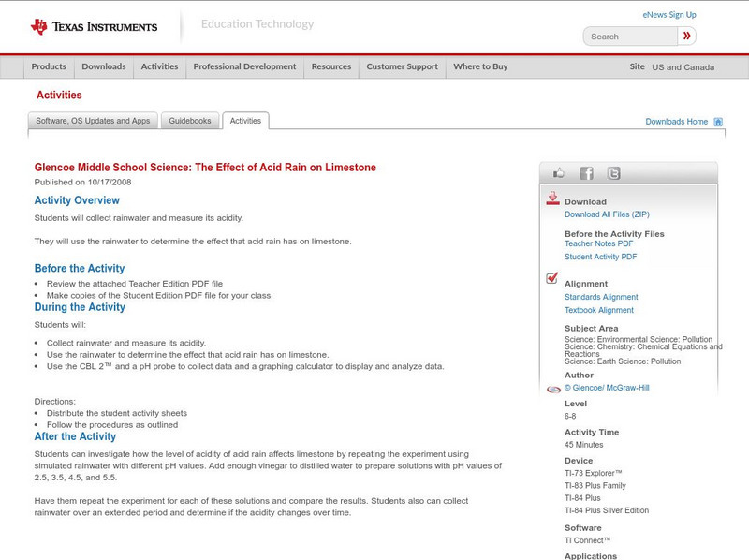
Task: Click the Glencoe author logo icon
Action: click(553, 389)
